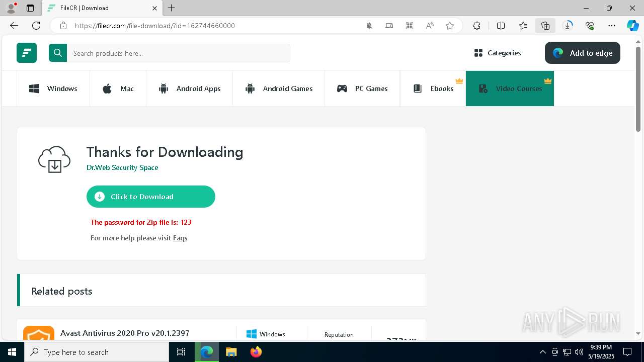Open File Explorer from taskbar
Screen dimensions: 644x362
(231, 352)
